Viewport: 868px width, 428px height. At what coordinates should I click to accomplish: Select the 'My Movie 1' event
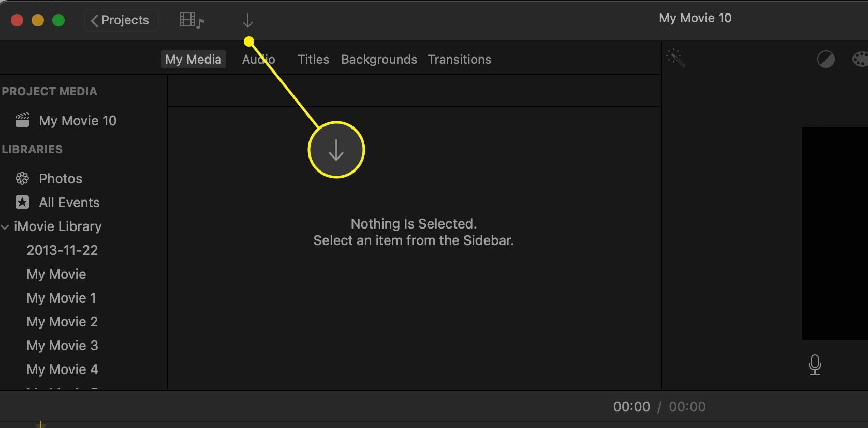[61, 298]
